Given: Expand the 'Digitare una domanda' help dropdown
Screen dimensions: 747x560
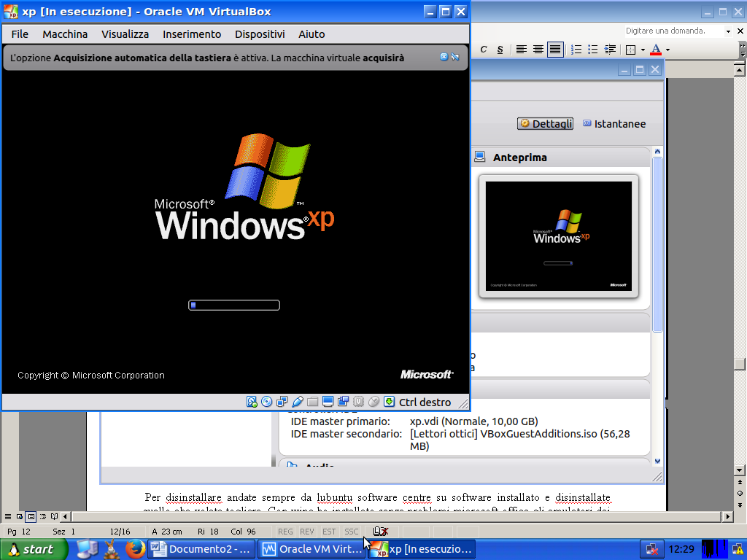Looking at the screenshot, I should point(728,31).
